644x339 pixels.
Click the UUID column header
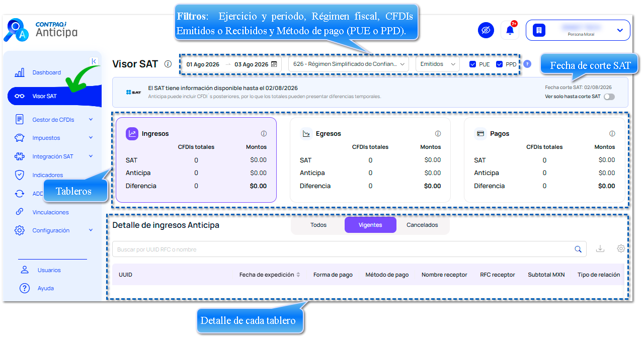click(125, 275)
